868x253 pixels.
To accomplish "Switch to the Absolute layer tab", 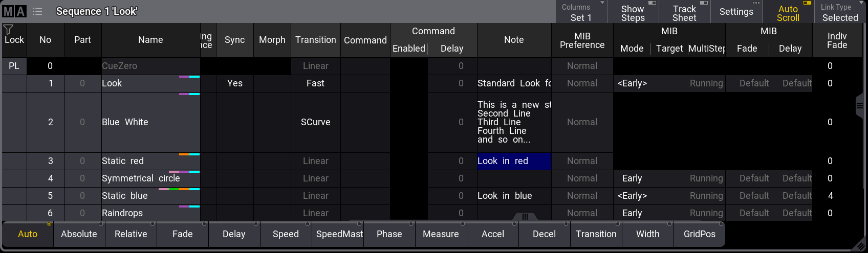I will coord(79,234).
